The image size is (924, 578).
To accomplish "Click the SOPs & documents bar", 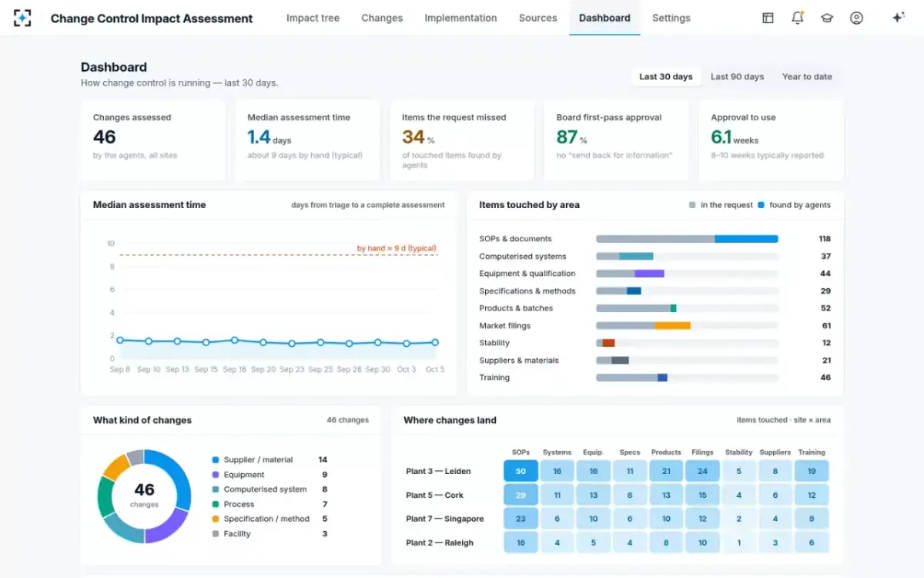I will [x=687, y=239].
